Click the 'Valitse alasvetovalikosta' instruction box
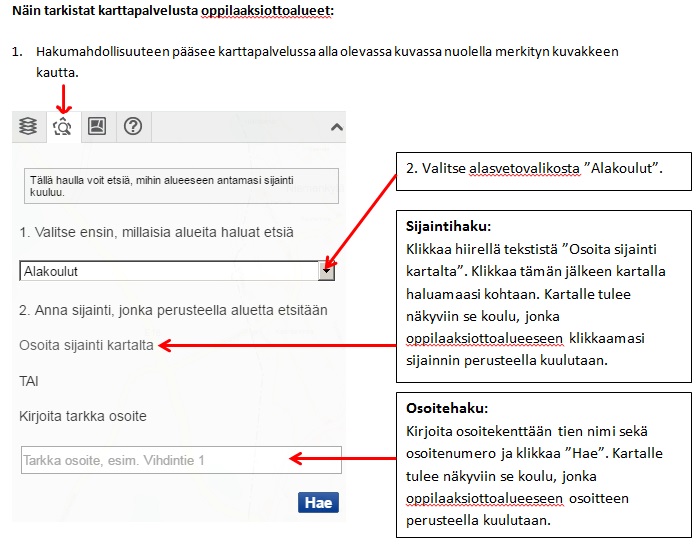 [x=543, y=171]
